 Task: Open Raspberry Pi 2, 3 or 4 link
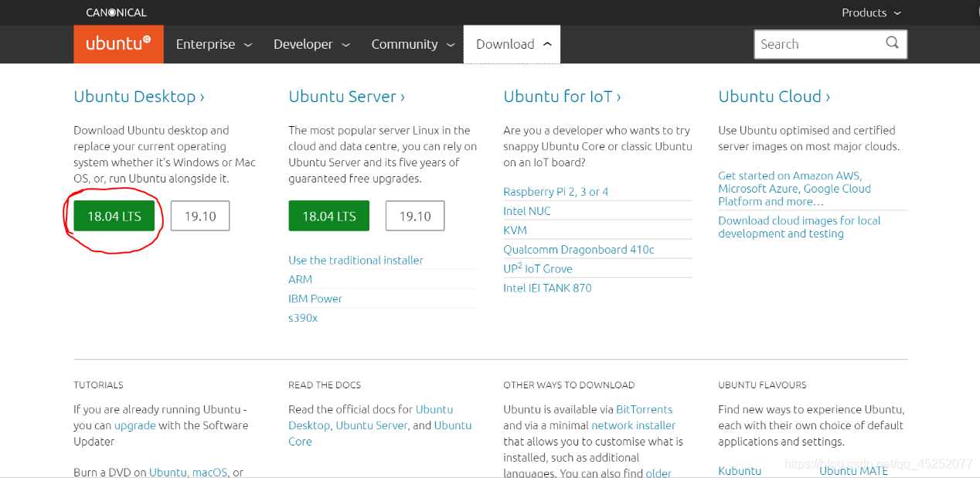point(556,192)
